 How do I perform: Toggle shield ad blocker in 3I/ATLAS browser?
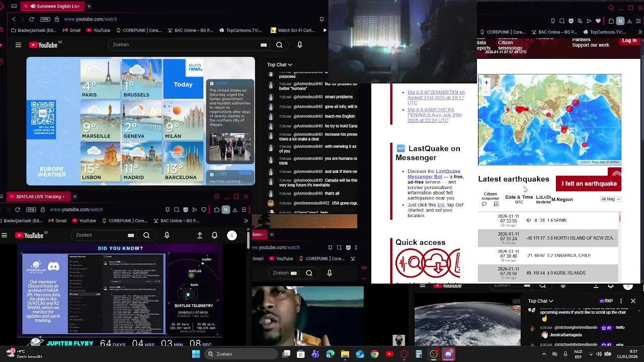click(186, 209)
